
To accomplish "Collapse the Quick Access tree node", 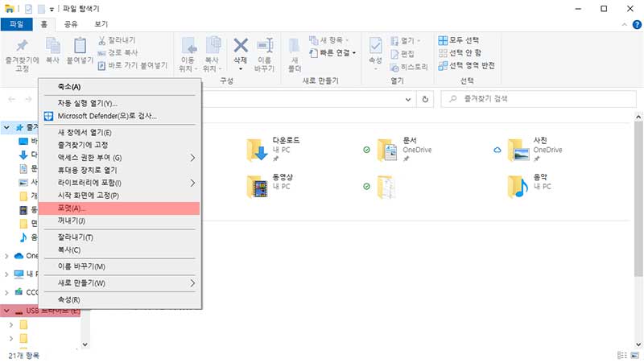I will pyautogui.click(x=6, y=128).
